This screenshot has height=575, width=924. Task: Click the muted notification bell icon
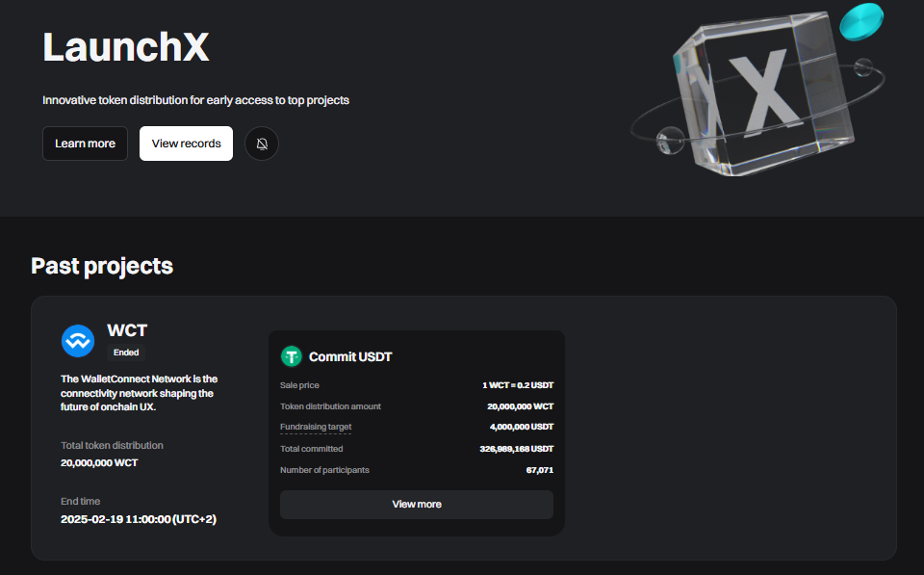[262, 144]
